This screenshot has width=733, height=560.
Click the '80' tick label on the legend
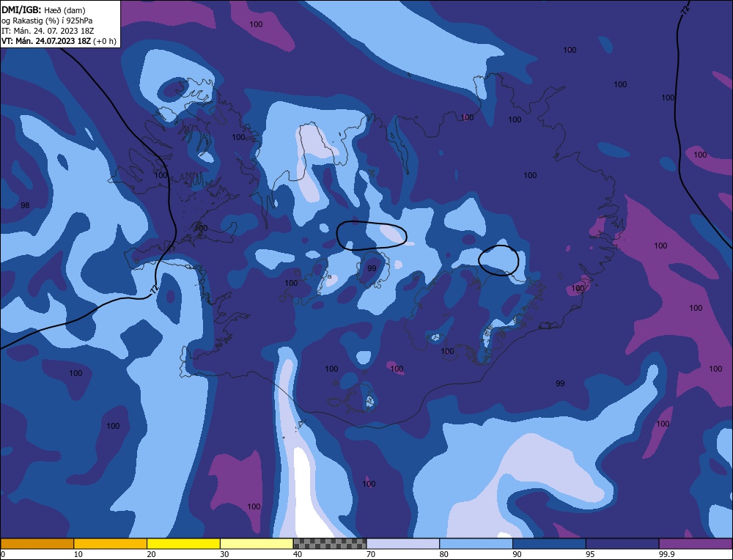[x=443, y=554]
